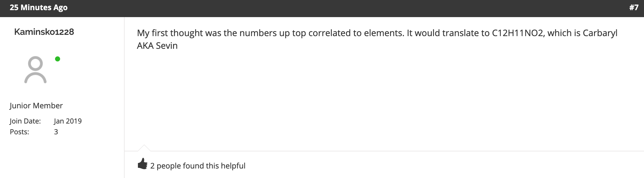Click the 'Join Date:' label
This screenshot has height=178, width=644.
click(x=25, y=121)
